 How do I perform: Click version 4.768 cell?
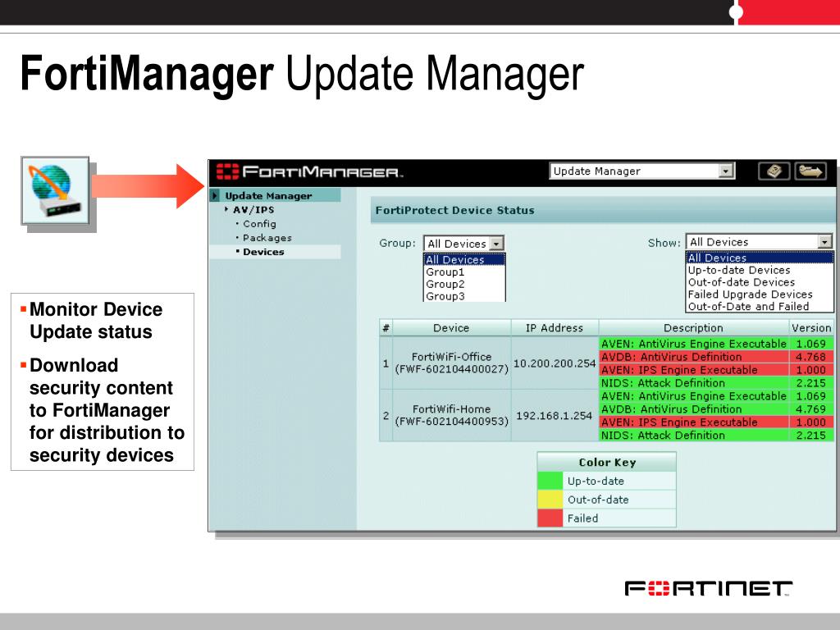click(x=811, y=357)
